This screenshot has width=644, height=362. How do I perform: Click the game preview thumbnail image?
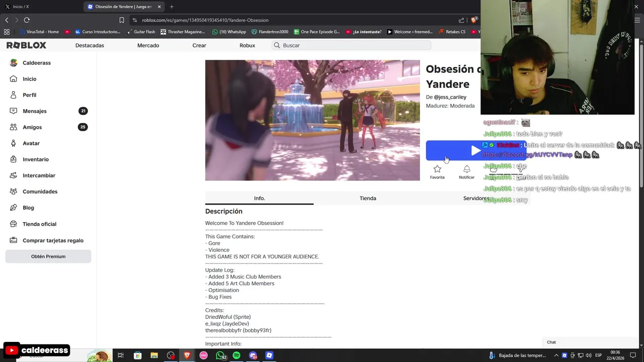[x=312, y=120]
